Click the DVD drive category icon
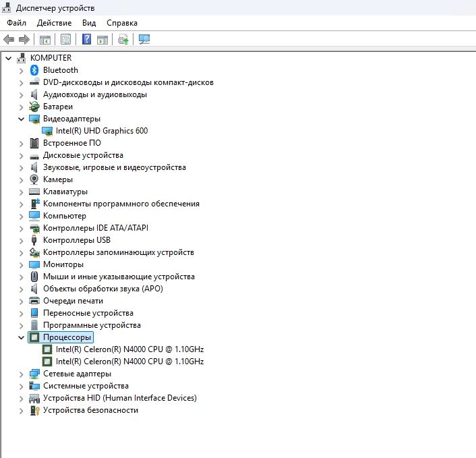The image size is (476, 458). coord(34,82)
